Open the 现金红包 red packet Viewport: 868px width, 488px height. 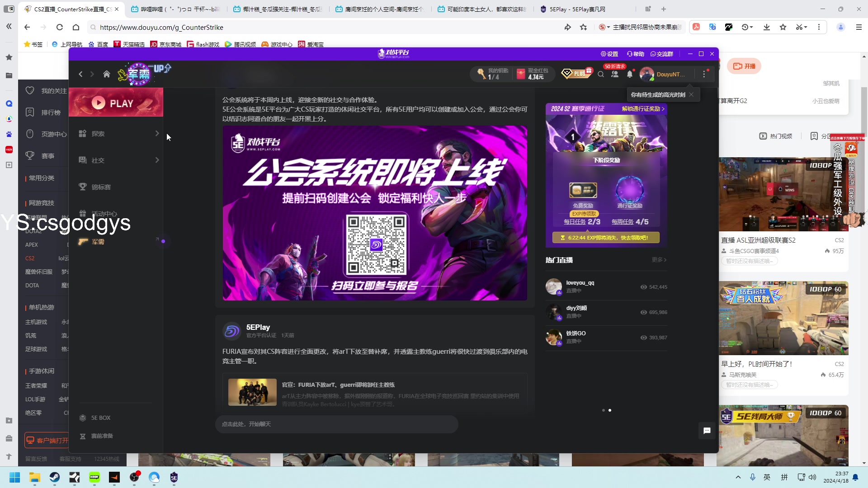click(x=532, y=74)
